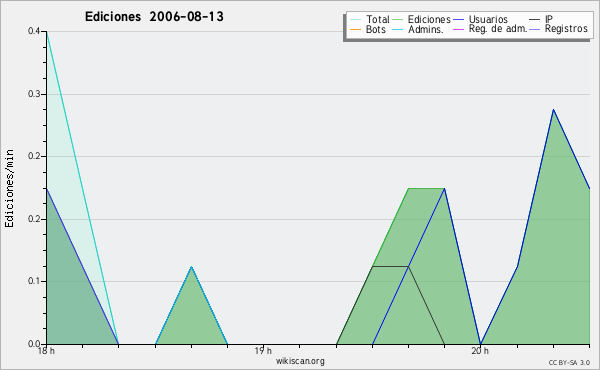Click the 0.1 y-axis value
Image resolution: width=600 pixels, height=370 pixels.
pyautogui.click(x=34, y=281)
